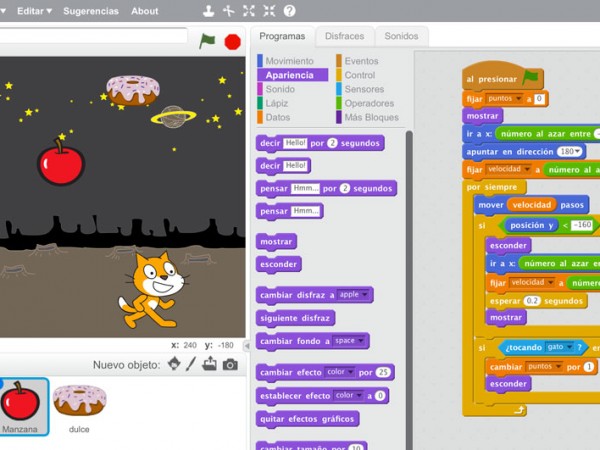This screenshot has width=600, height=450.
Task: Click the siguiente disfraz block
Action: [295, 318]
